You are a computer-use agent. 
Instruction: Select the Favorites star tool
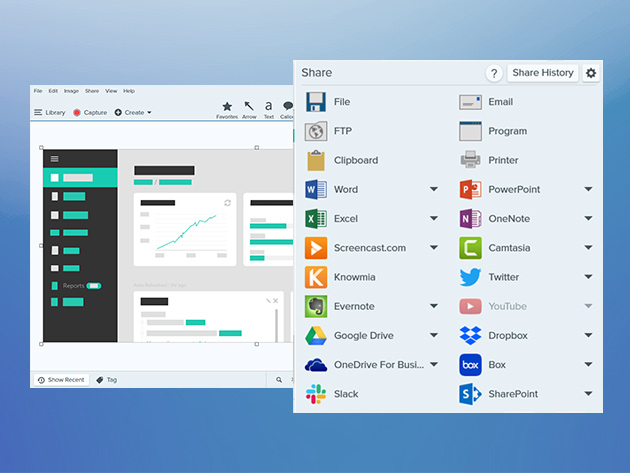click(x=227, y=110)
